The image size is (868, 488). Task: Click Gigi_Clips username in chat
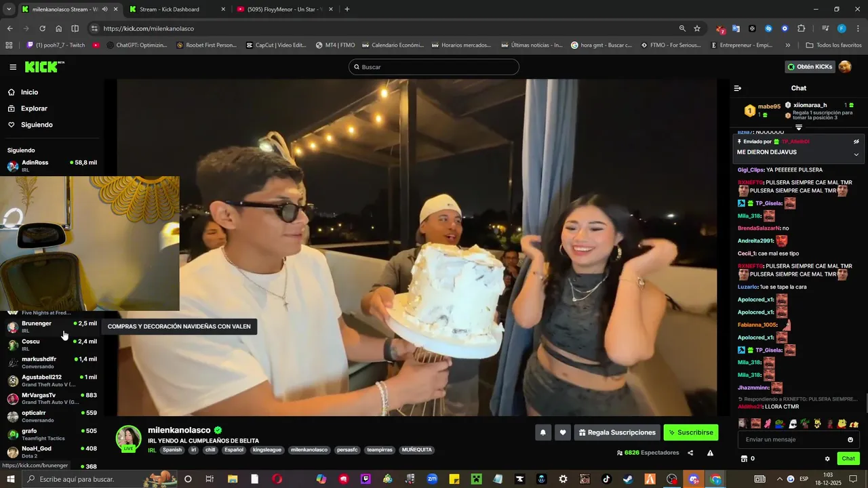coord(751,170)
